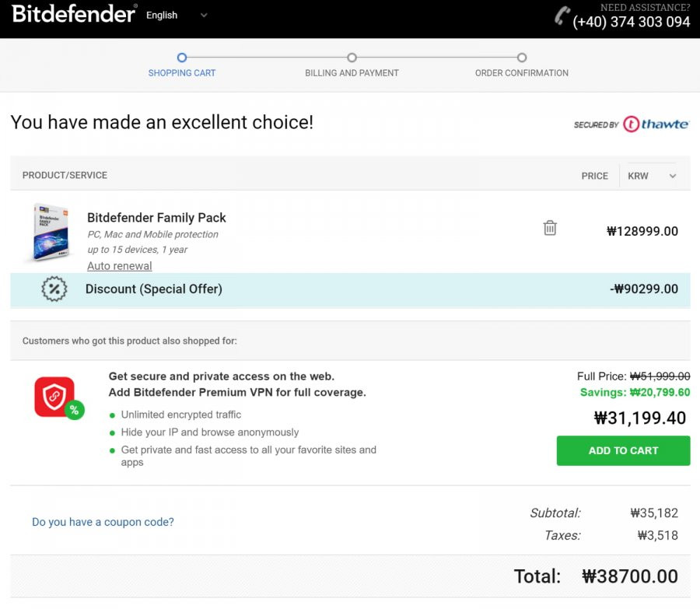The image size is (700, 609).
Task: Click the ₩31,199.40 VPN price
Action: (x=640, y=418)
